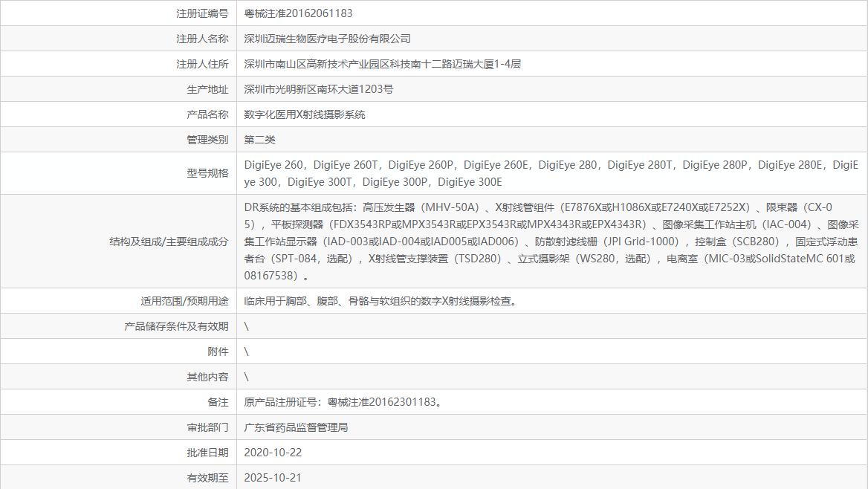Click the 备注 label
Screen dimensions: 868x489
[218, 403]
